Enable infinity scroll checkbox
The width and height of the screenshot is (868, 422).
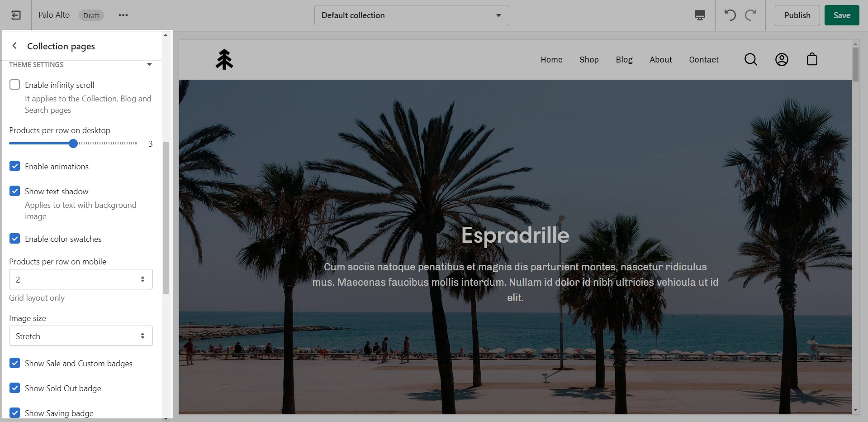click(15, 85)
